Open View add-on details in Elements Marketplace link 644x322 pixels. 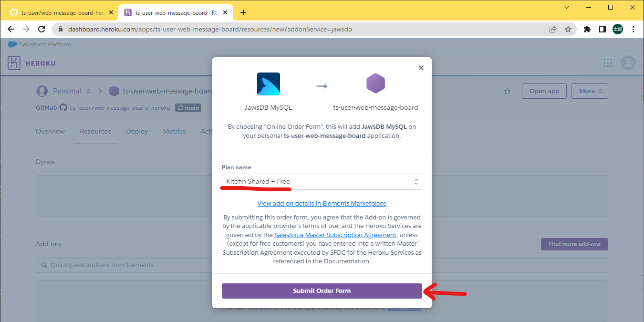point(322,203)
